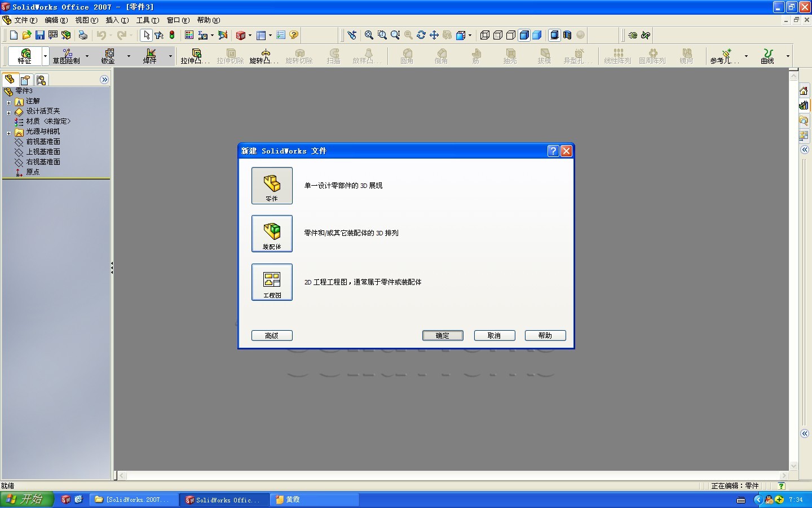812x508 pixels.
Task: Open the 帮助 menu in the menu bar
Action: (208, 20)
